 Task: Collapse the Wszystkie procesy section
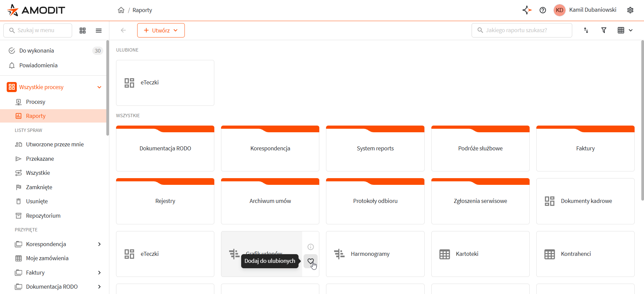99,87
